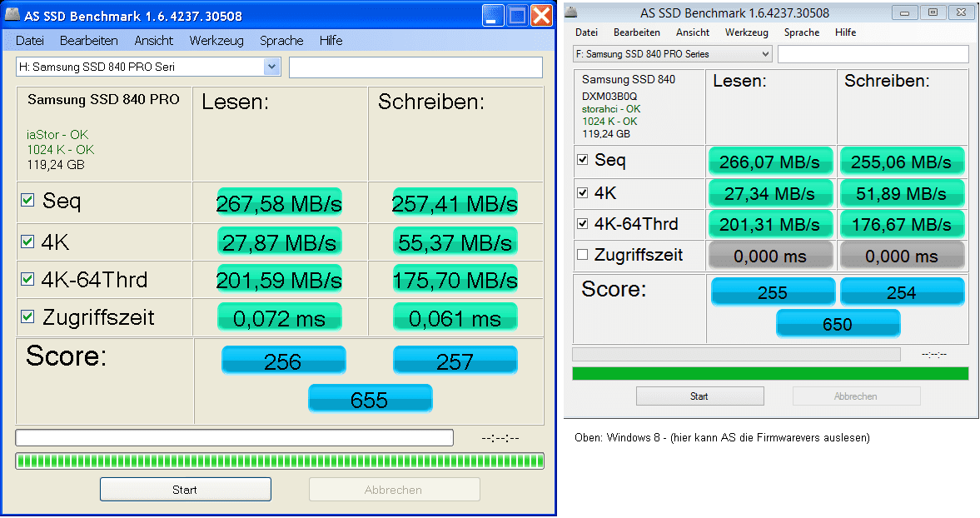
Task: Click empty text field beside H: drive dropdown
Action: [x=415, y=67]
